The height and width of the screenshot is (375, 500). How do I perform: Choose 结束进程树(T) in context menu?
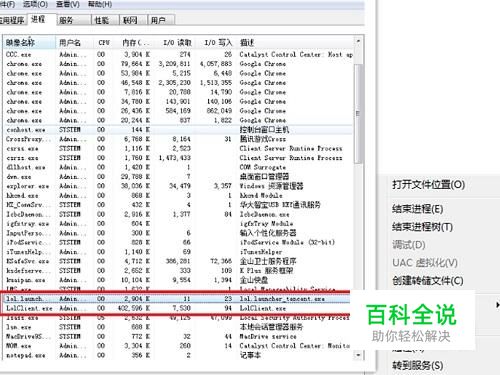(422, 227)
